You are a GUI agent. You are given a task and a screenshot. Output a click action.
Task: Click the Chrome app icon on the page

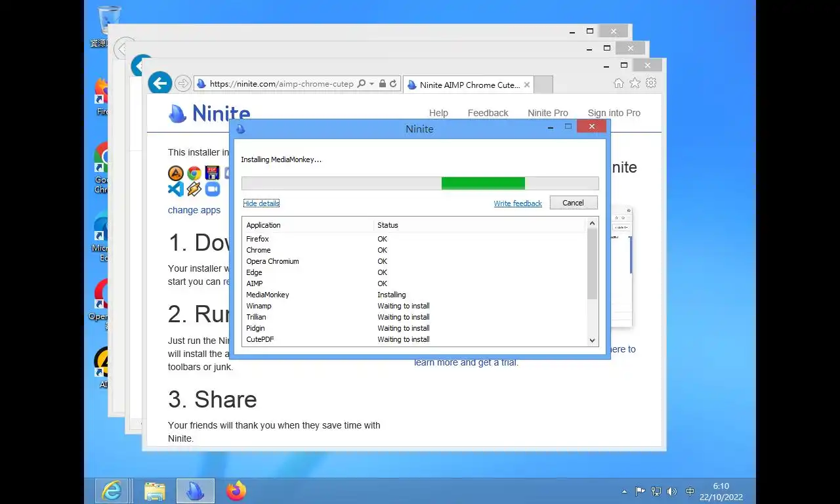194,173
